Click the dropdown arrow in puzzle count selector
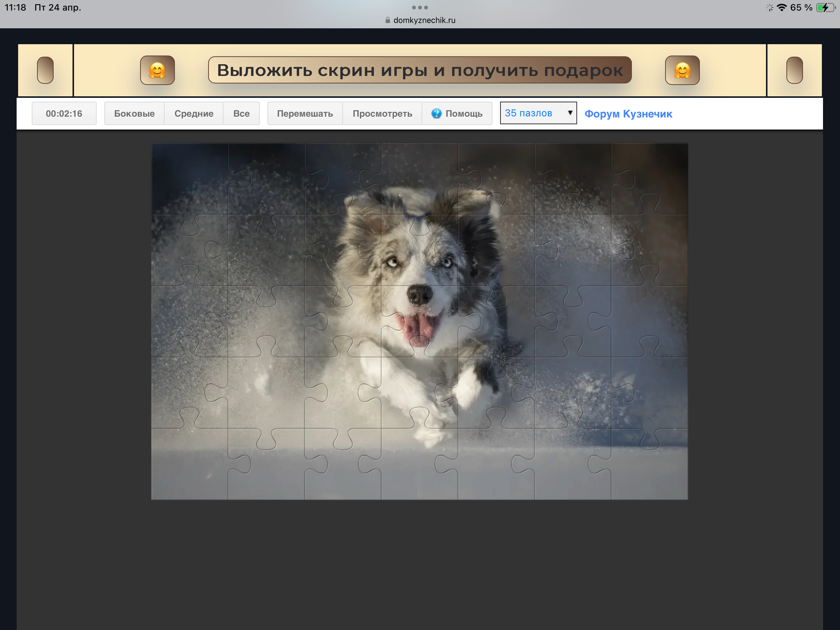 [570, 113]
